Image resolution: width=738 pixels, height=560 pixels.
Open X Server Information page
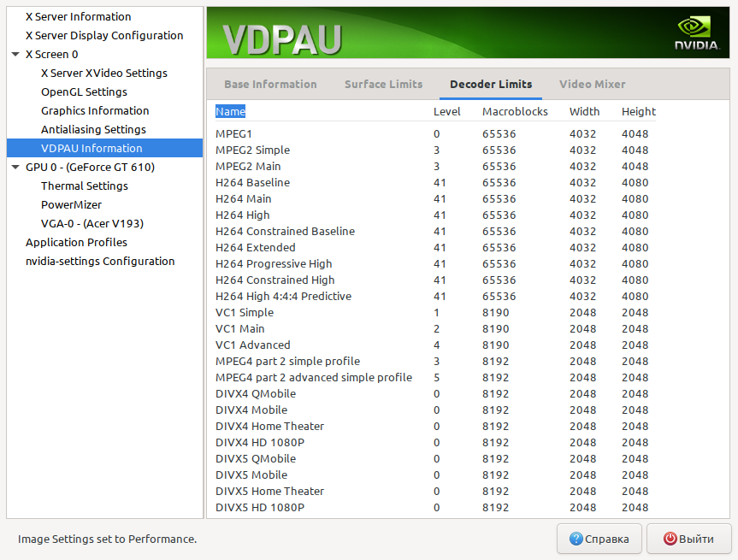click(78, 16)
